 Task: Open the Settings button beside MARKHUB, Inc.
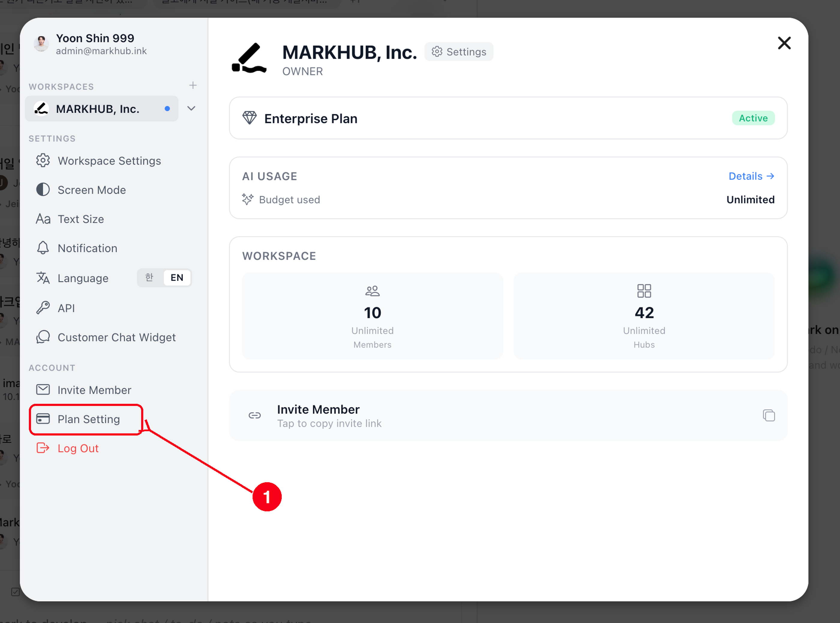click(x=459, y=52)
